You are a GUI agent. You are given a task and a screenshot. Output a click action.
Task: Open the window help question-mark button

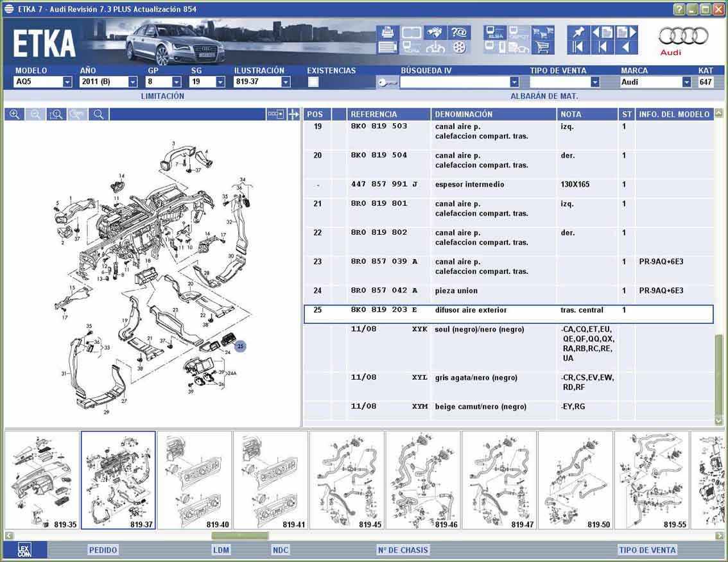(x=679, y=9)
